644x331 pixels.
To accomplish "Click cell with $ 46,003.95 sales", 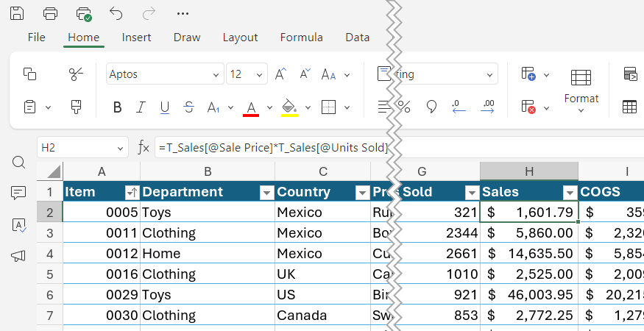I will pos(529,294).
